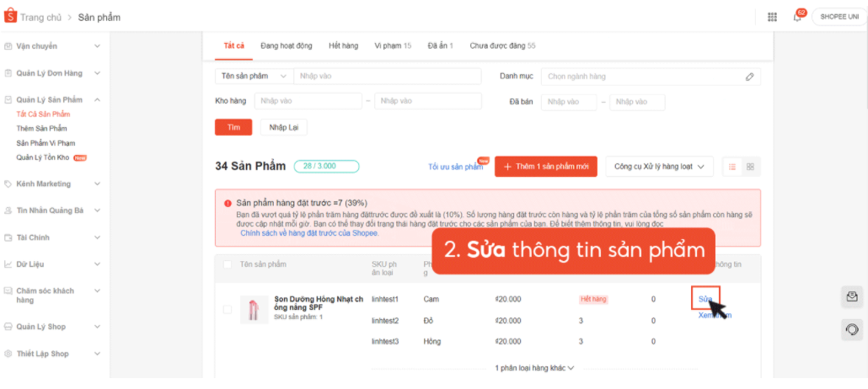Open the inbox icon on right edge
The height and width of the screenshot is (389, 868).
click(x=852, y=296)
